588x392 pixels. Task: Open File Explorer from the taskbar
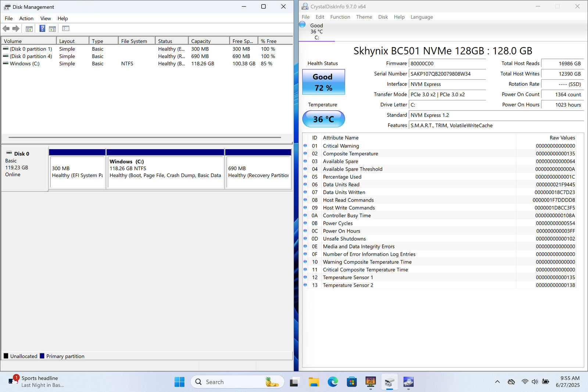click(313, 382)
